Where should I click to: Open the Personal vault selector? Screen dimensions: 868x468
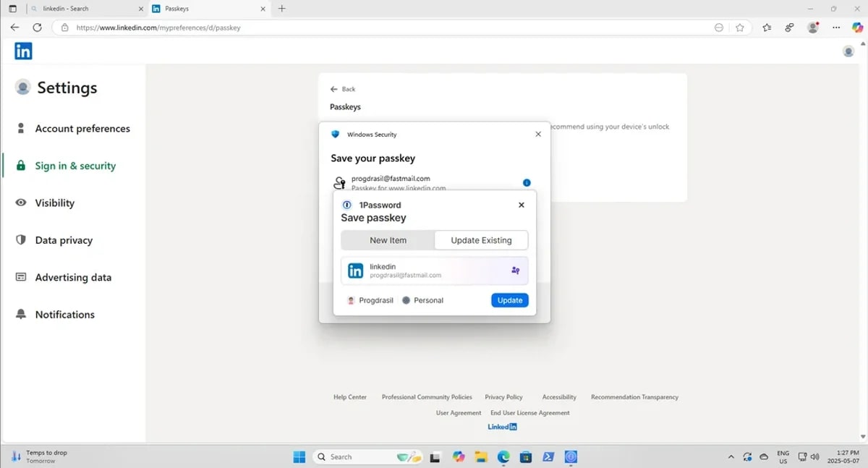(423, 300)
